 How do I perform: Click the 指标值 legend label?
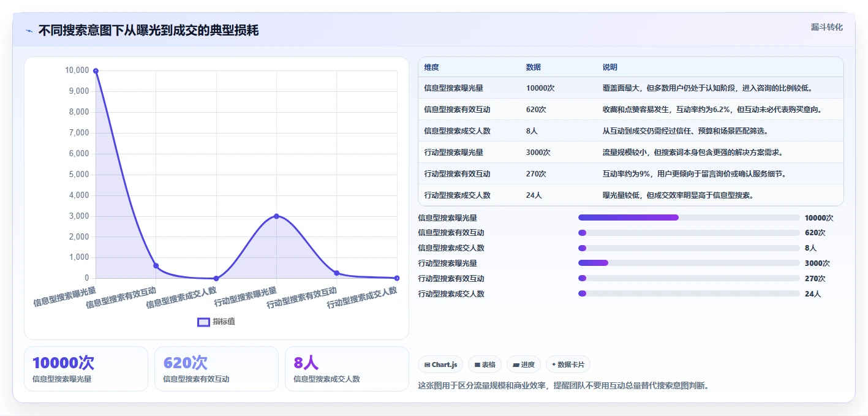(x=224, y=322)
